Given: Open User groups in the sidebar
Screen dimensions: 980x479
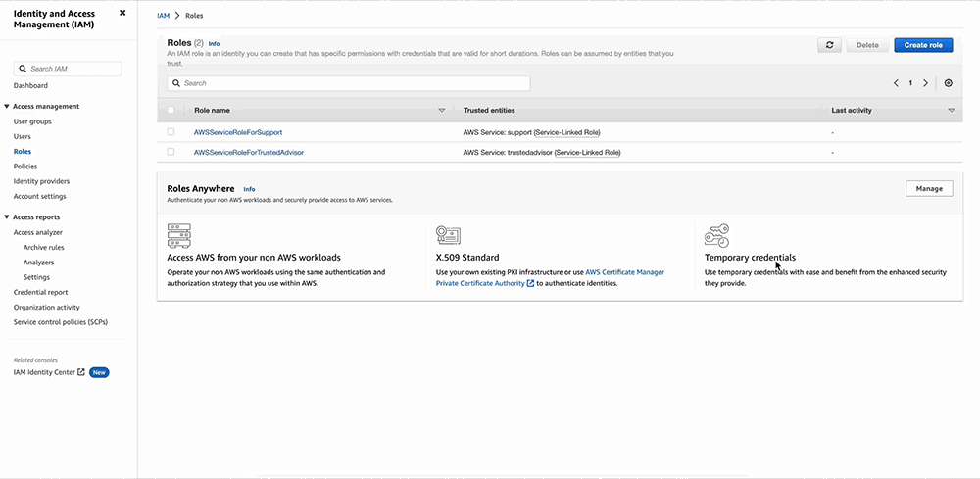Looking at the screenshot, I should point(32,121).
